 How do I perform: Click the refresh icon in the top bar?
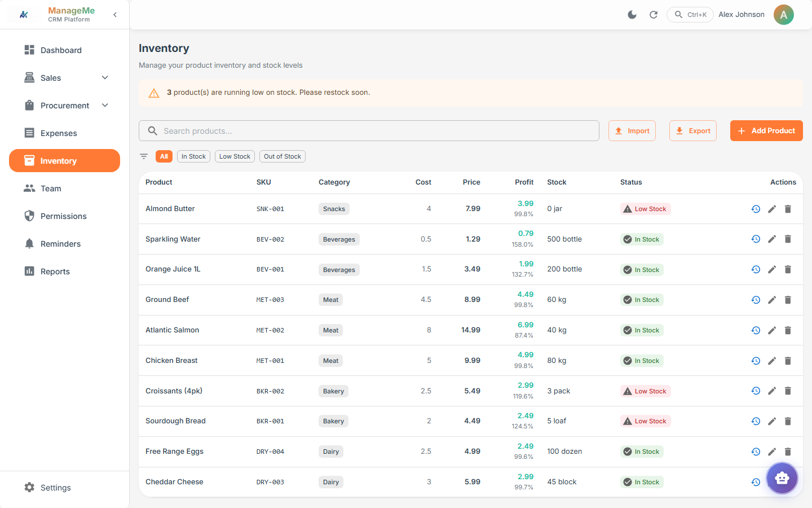(x=654, y=15)
